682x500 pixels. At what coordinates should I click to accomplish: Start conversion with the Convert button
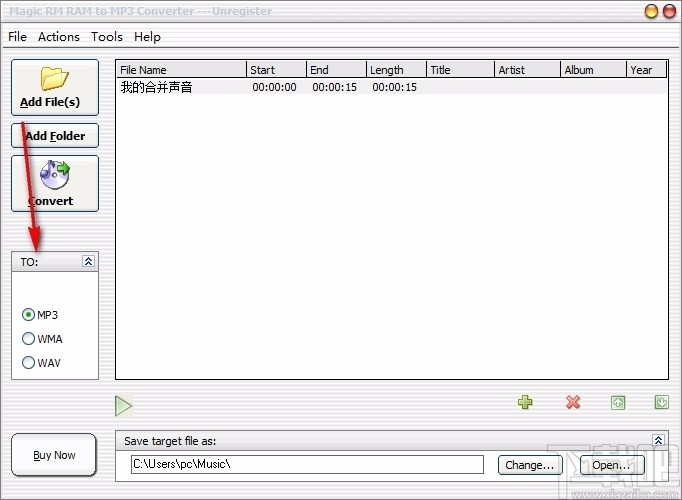pyautogui.click(x=55, y=183)
